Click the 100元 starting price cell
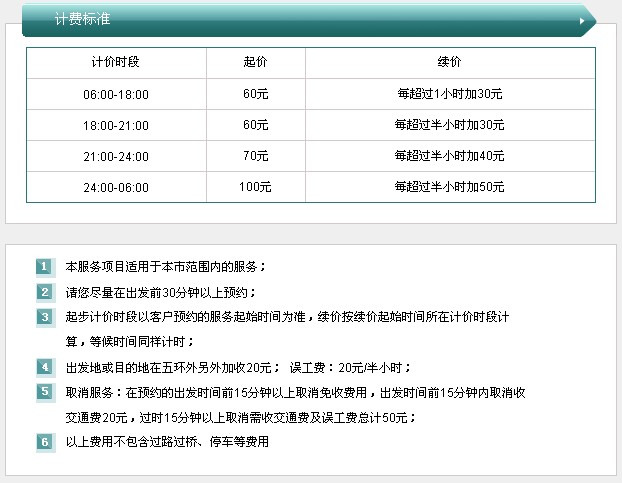The image size is (622, 483). point(255,187)
